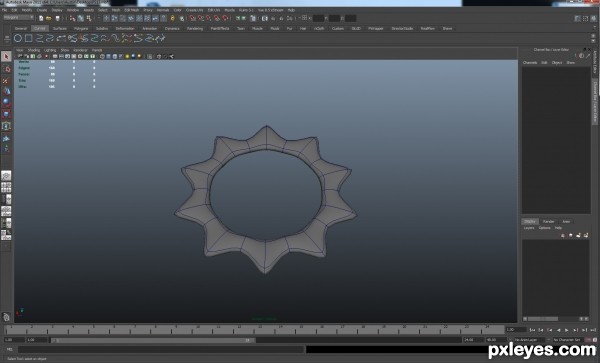Click the time range slider bar
The width and height of the screenshot is (600, 363).
click(x=153, y=340)
